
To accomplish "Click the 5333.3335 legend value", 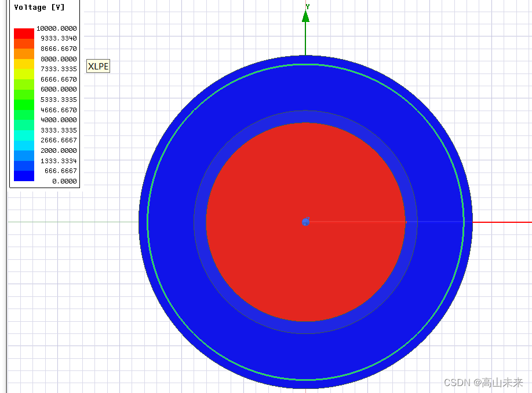I will point(58,100).
